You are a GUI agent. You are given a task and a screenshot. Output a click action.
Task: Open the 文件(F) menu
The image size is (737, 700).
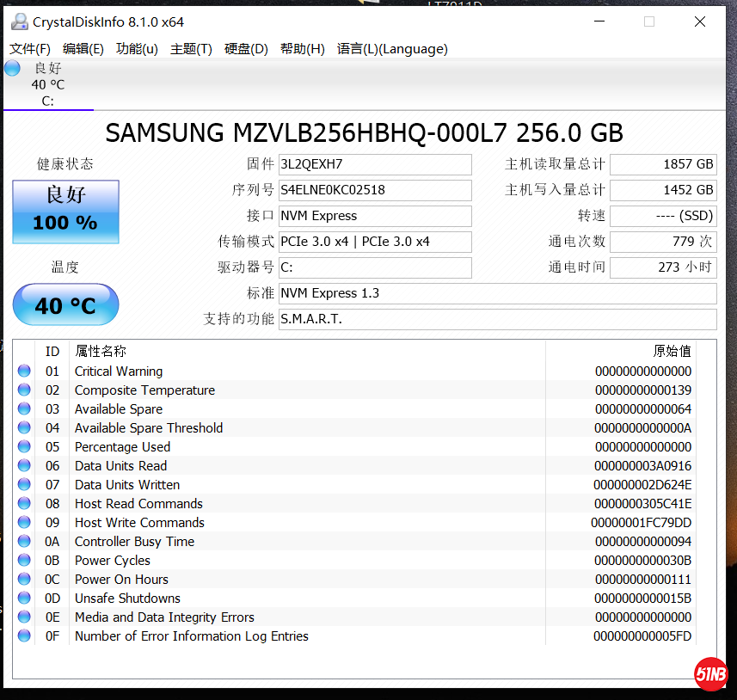(x=30, y=49)
